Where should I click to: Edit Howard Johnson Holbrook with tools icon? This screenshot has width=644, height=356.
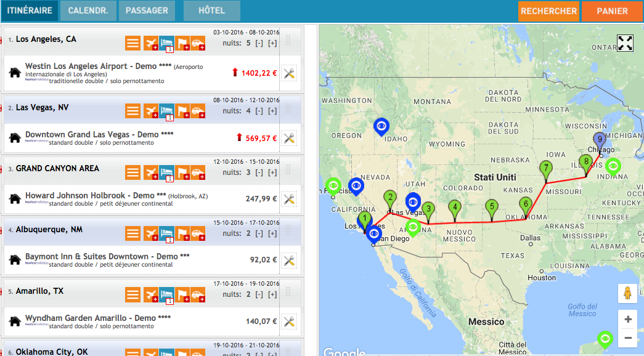289,199
